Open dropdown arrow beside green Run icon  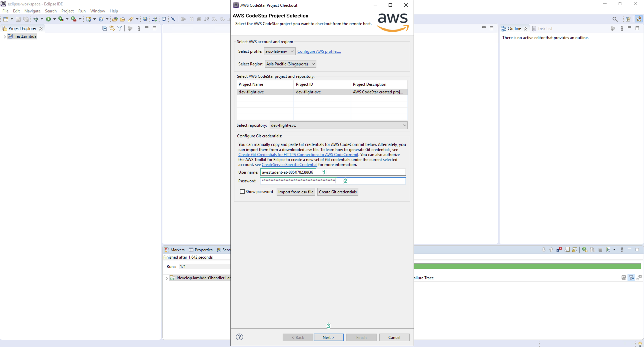pyautogui.click(x=54, y=19)
